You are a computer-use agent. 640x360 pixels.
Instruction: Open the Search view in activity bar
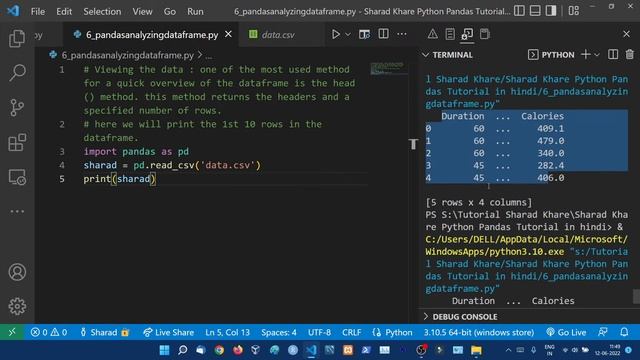coord(17,73)
